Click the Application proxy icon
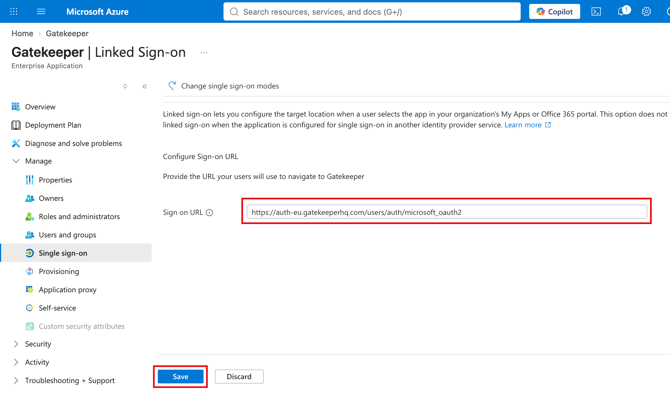Image resolution: width=670 pixels, height=402 pixels. tap(29, 290)
